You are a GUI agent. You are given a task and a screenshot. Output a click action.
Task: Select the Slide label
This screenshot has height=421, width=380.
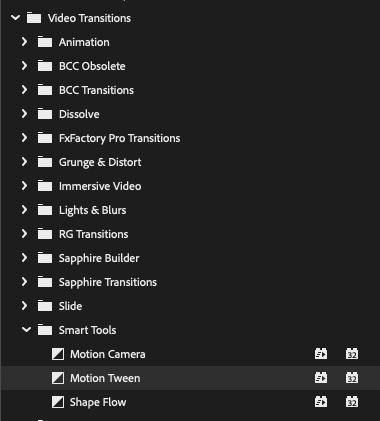[x=70, y=306]
